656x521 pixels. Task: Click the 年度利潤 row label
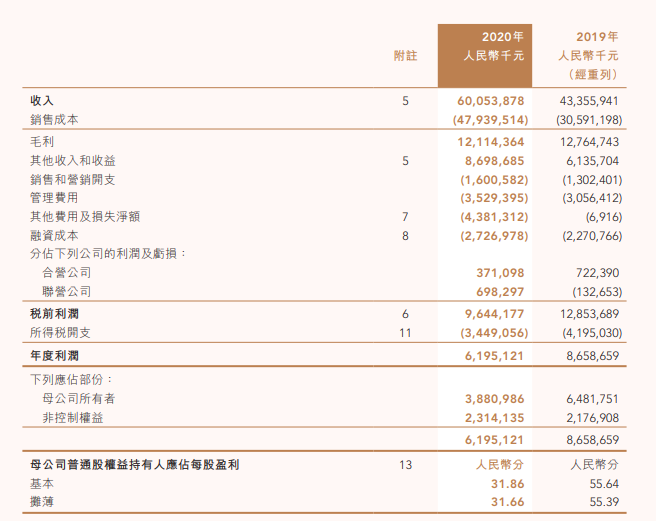(54, 356)
